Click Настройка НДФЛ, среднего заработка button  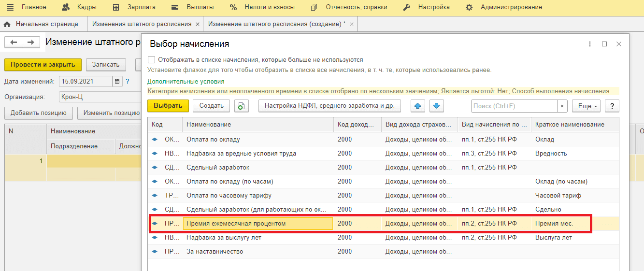329,106
